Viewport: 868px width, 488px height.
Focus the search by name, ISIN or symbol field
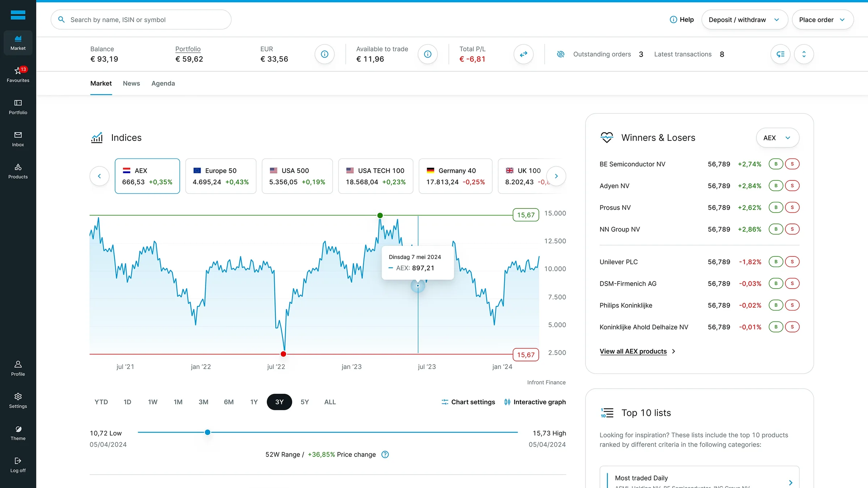141,20
